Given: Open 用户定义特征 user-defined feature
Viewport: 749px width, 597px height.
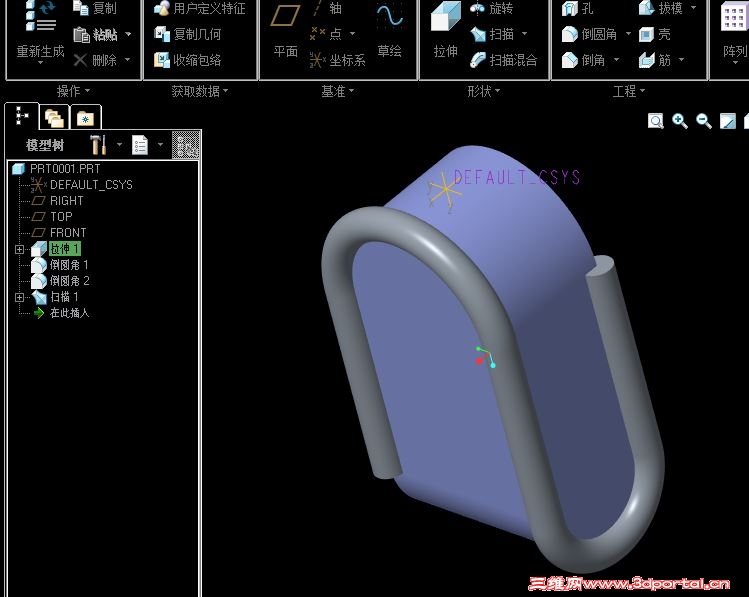Looking at the screenshot, I should [199, 8].
